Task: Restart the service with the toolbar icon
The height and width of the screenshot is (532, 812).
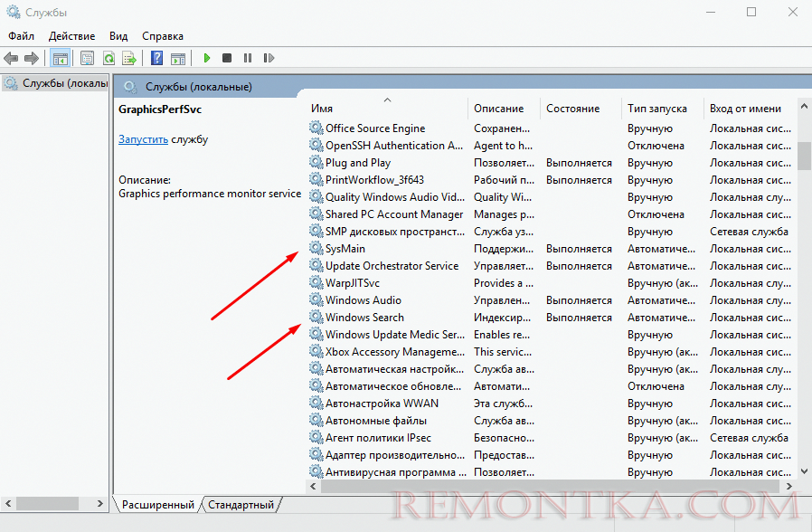Action: pos(269,58)
